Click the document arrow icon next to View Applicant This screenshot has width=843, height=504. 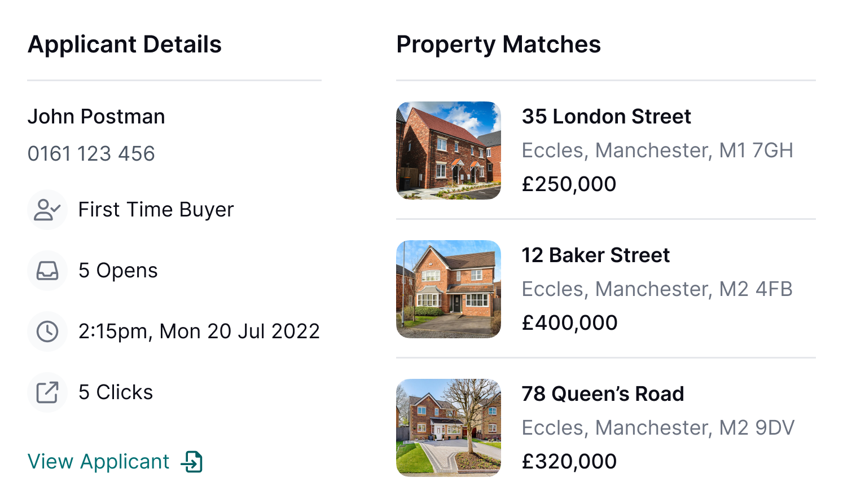195,461
